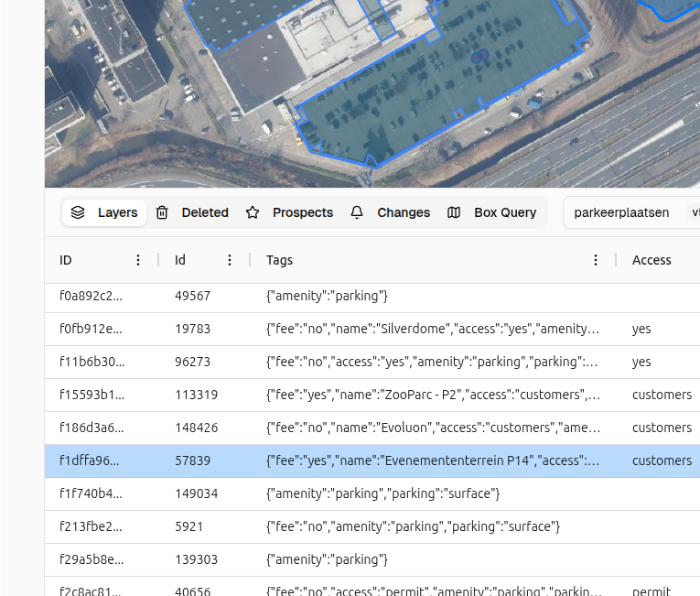Sort by the Tags column header
The image size is (700, 596).
coord(279,260)
